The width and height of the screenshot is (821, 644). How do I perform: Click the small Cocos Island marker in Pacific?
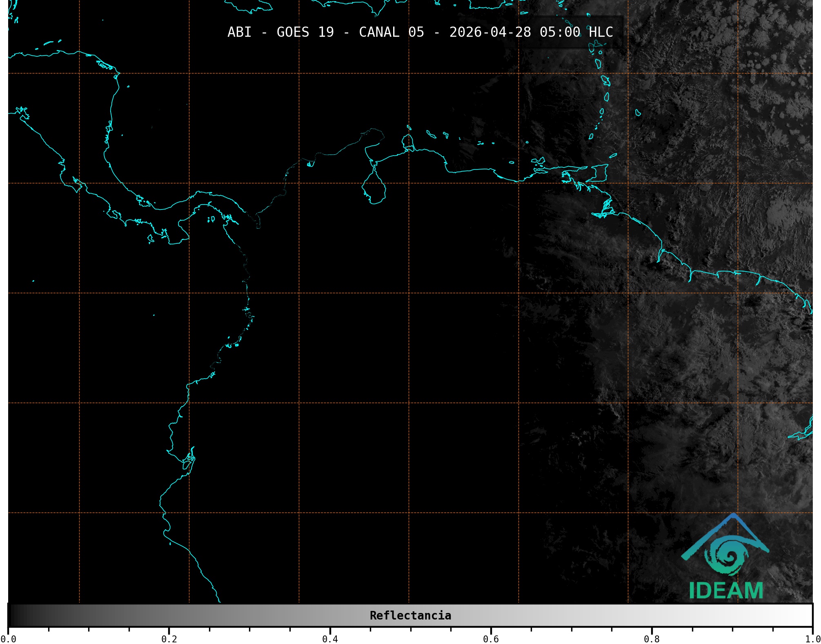[x=33, y=281]
